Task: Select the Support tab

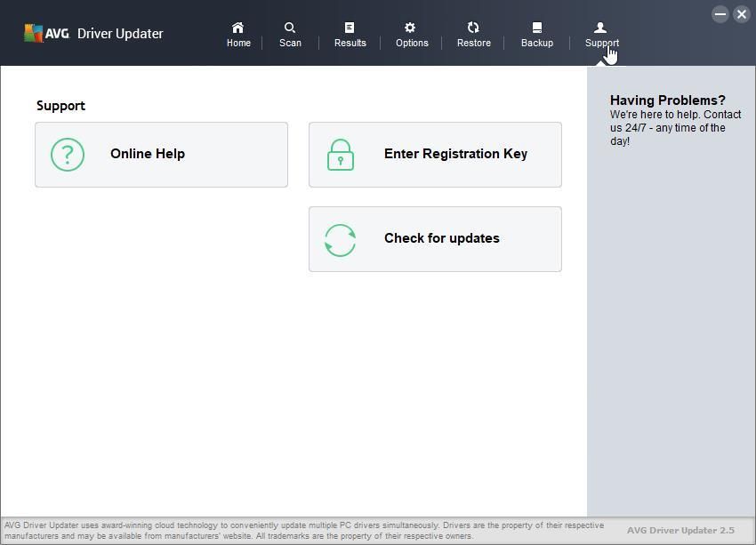Action: (x=602, y=35)
